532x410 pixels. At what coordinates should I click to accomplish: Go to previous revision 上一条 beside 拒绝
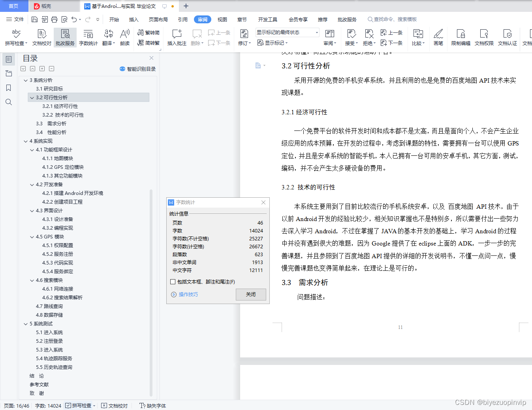[x=391, y=33]
